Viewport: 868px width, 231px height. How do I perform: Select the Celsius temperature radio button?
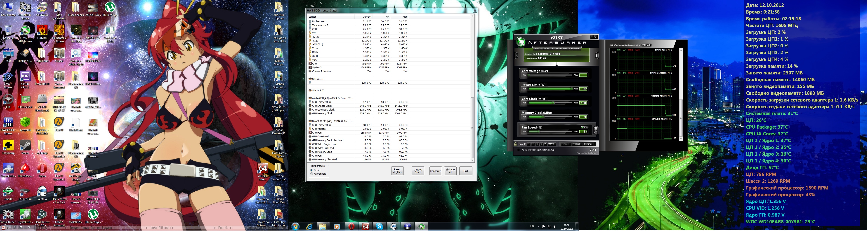(312, 170)
